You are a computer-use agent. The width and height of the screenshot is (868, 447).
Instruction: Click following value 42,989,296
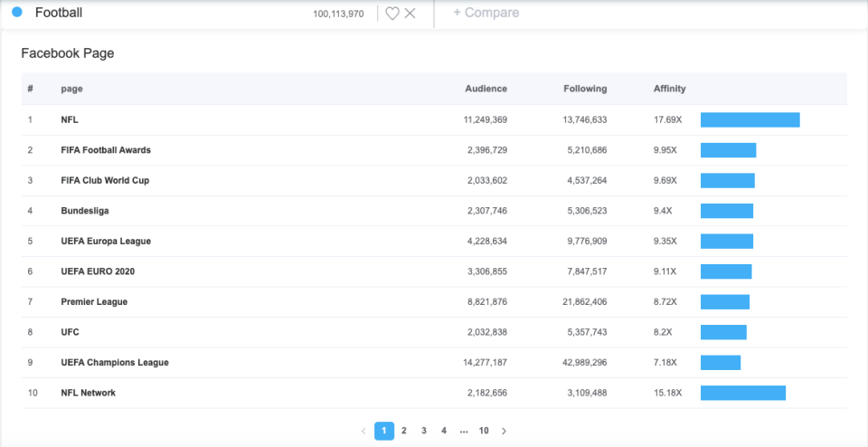pos(585,363)
